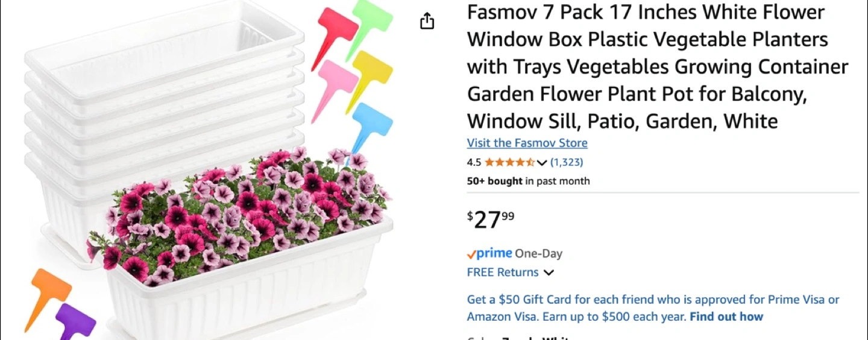Viewport: 868px width, 340px height.
Task: Click the $27.99 price
Action: point(491,219)
